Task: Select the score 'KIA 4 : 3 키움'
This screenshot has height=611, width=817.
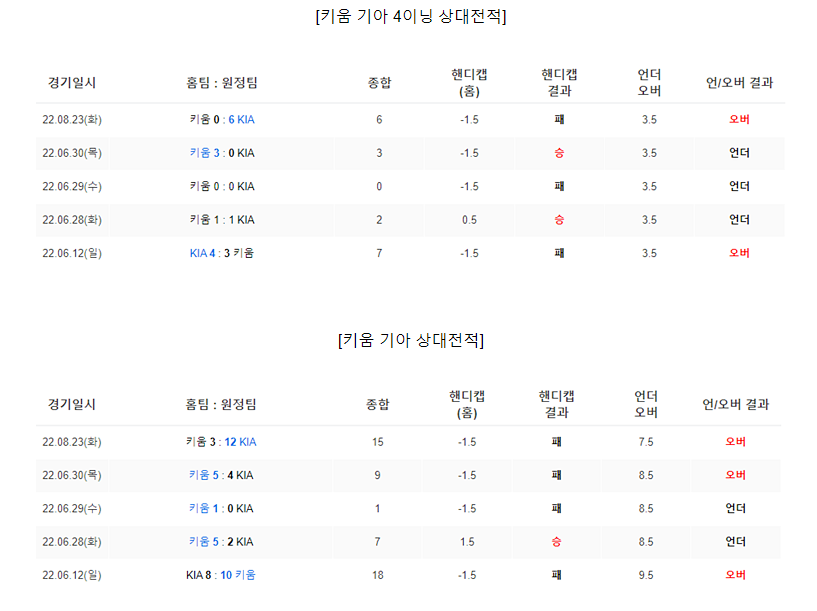Action: (222, 253)
